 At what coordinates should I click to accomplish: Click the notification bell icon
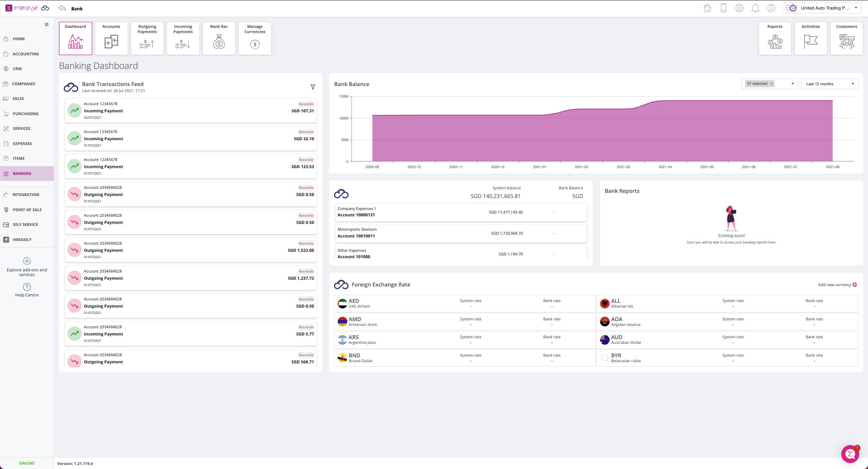pos(755,8)
